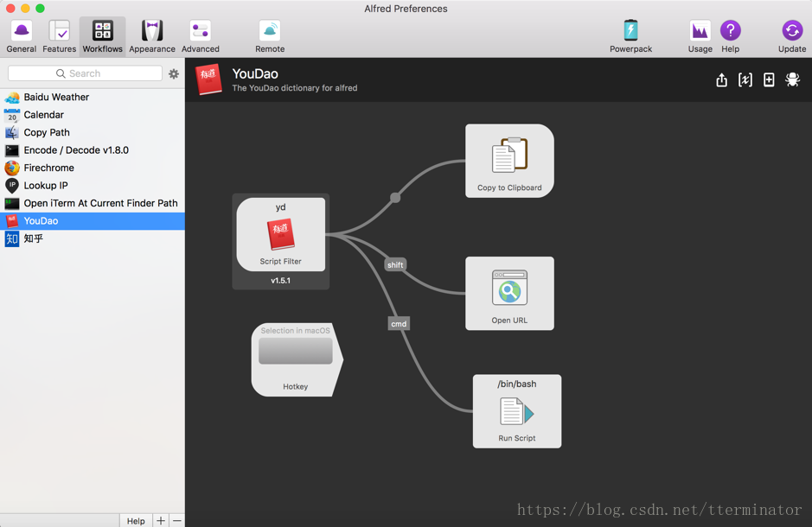The image size is (812, 527).
Task: Click the red book icon in Script Filter
Action: pyautogui.click(x=281, y=234)
